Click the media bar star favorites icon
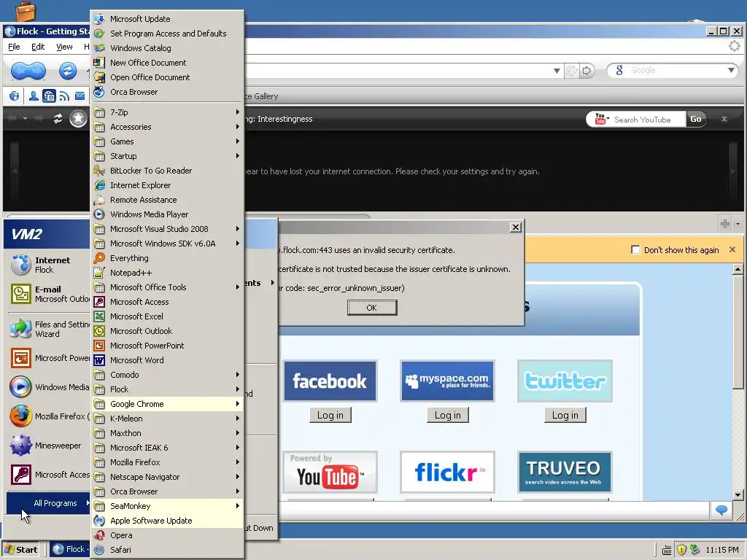 (78, 119)
